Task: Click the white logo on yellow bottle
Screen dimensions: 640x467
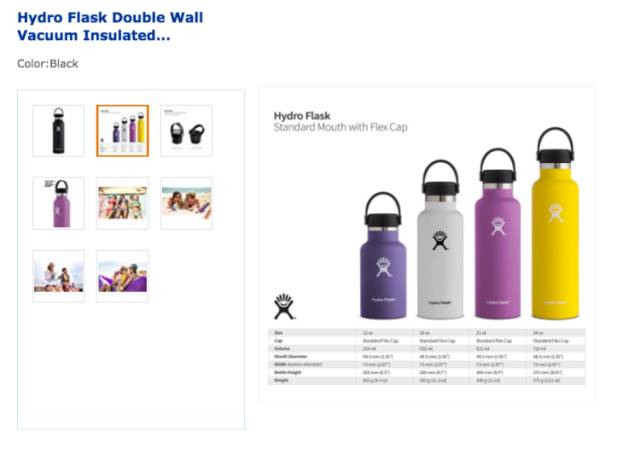Action: 556,213
